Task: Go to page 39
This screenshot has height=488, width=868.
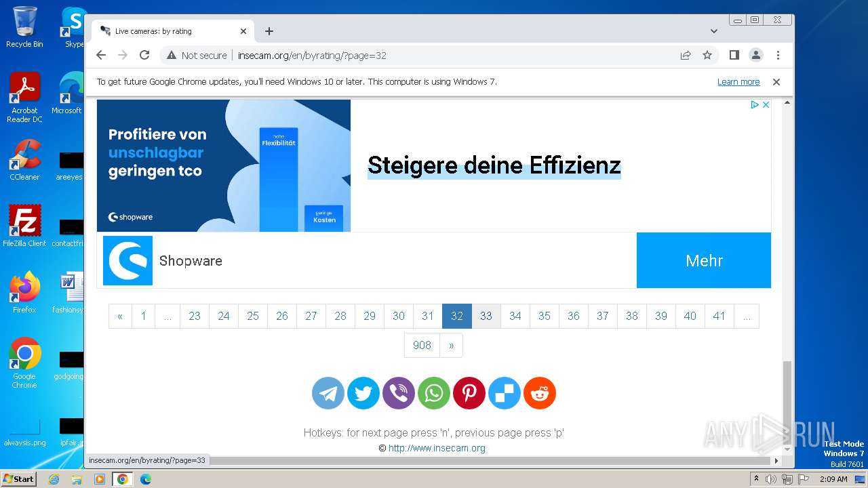Action: coord(661,316)
